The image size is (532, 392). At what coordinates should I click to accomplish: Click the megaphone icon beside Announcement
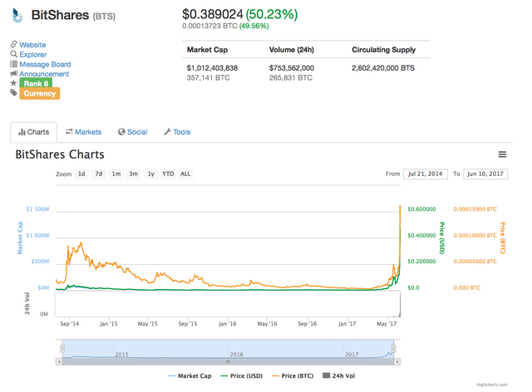pyautogui.click(x=13, y=73)
